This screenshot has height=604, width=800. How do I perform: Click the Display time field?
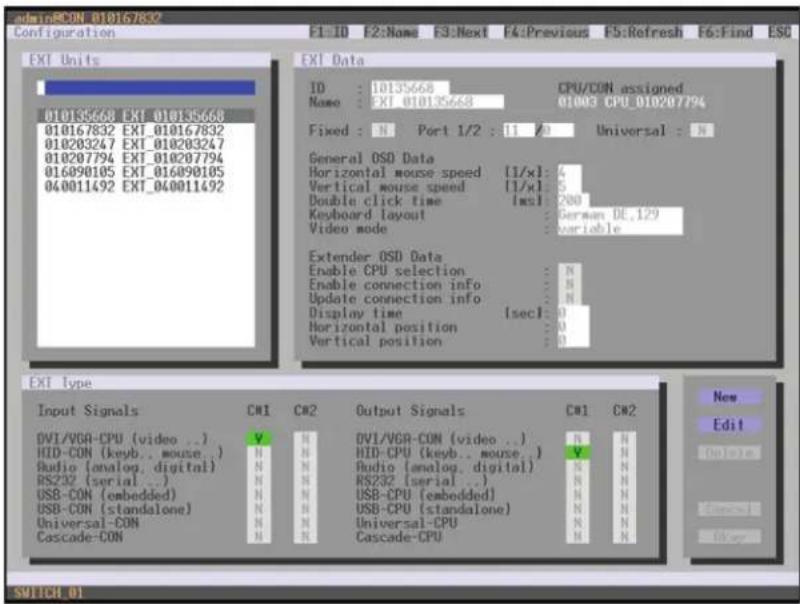[x=572, y=312]
